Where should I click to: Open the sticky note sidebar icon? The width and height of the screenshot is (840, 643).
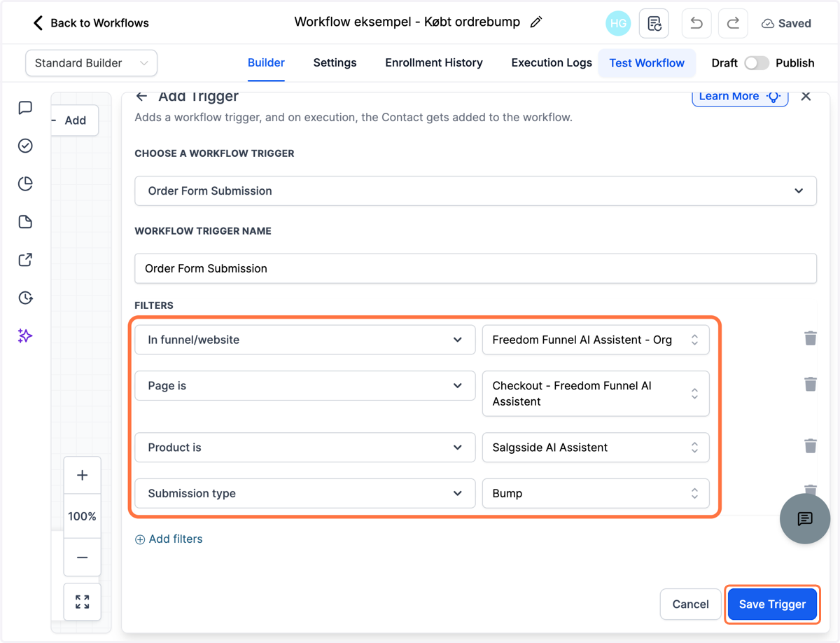tap(25, 222)
